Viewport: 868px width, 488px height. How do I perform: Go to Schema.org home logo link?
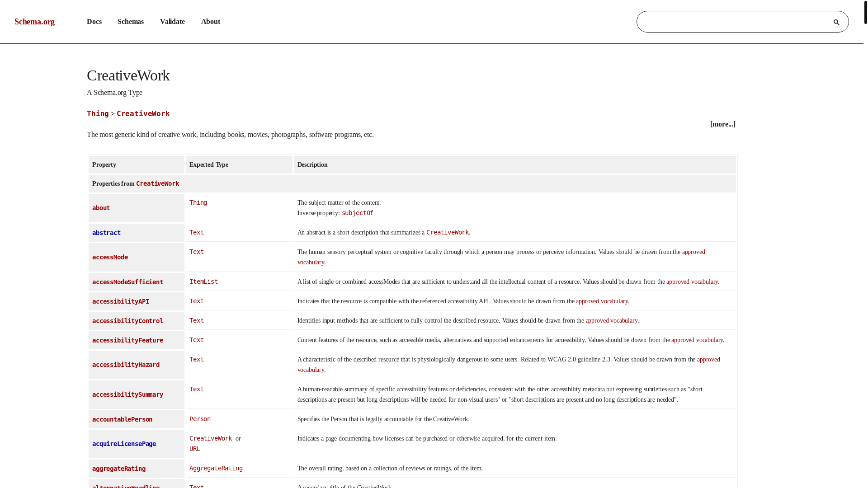coord(34,22)
